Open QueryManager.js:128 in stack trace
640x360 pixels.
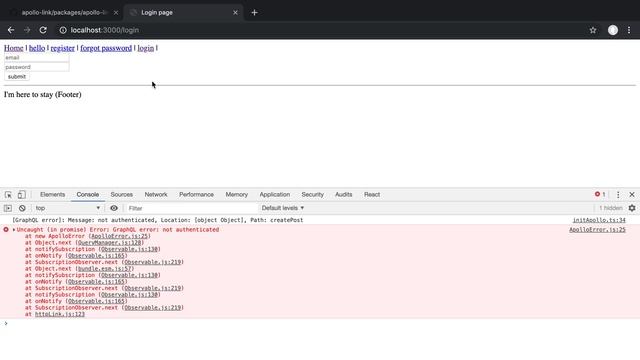[110, 243]
